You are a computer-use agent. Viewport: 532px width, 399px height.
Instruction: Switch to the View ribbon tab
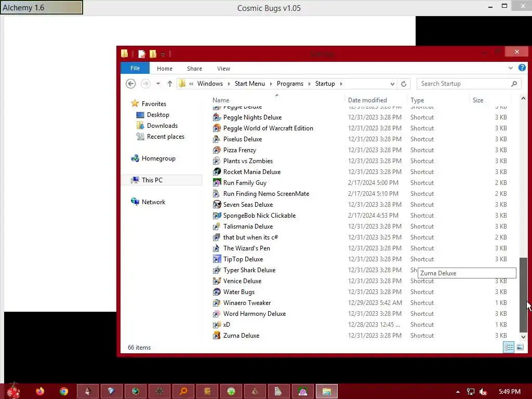223,69
